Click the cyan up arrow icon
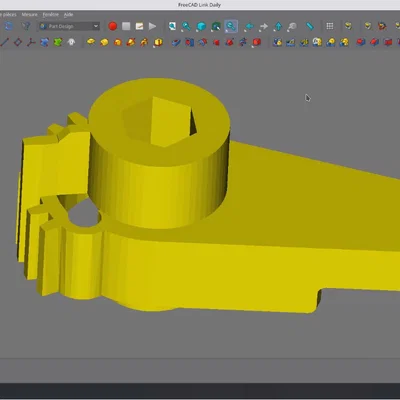Screen dimensions: 400x400 (x=278, y=26)
